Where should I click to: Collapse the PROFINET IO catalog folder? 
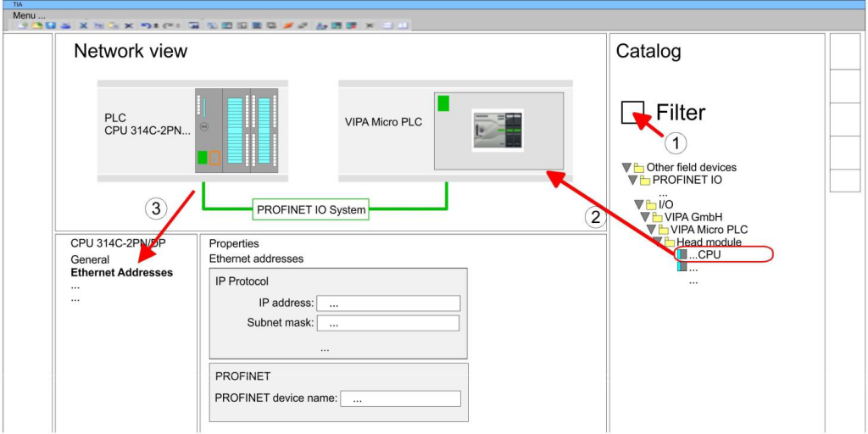click(632, 180)
